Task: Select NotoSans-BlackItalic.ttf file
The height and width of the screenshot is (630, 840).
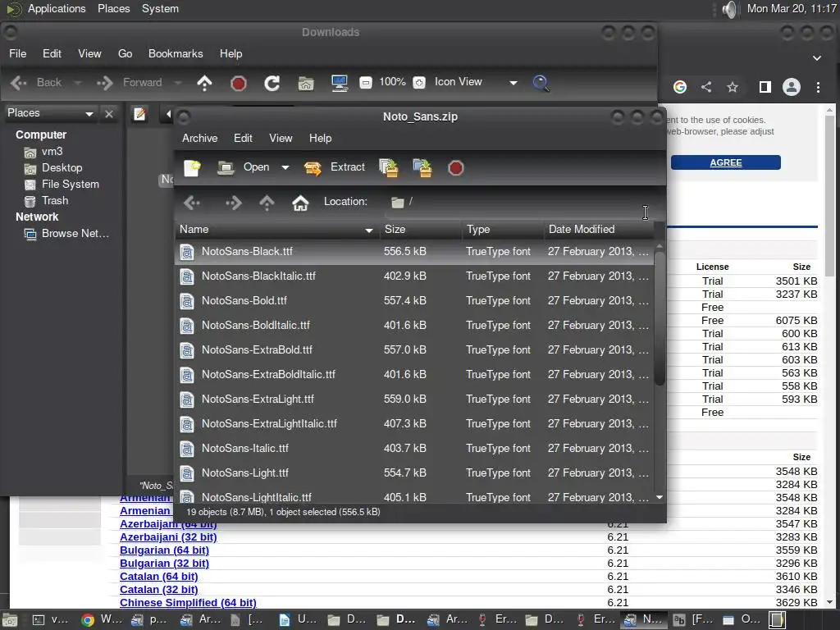Action: point(414,276)
